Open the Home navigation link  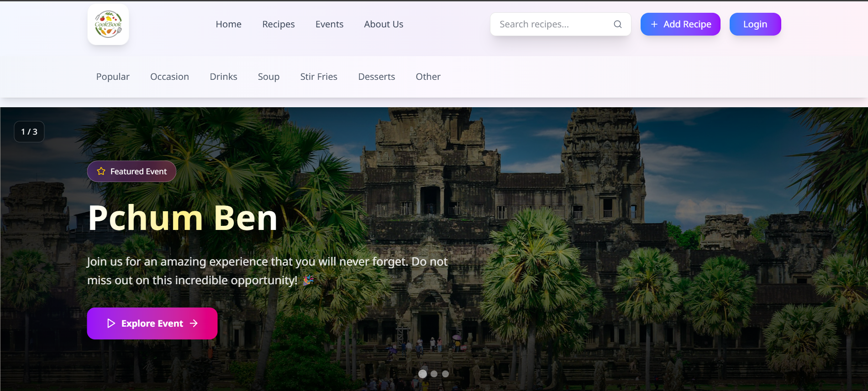228,24
